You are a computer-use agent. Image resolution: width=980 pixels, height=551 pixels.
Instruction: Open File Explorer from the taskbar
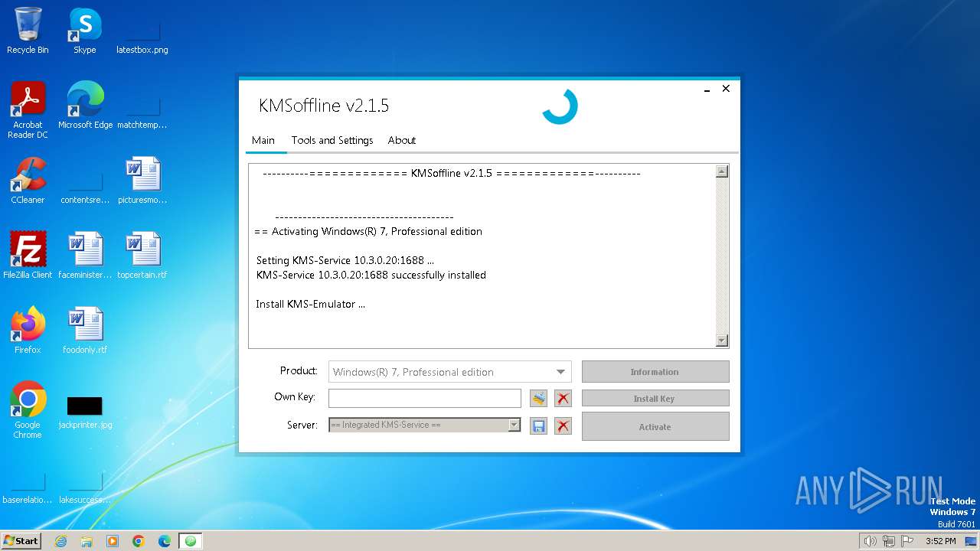(x=87, y=541)
